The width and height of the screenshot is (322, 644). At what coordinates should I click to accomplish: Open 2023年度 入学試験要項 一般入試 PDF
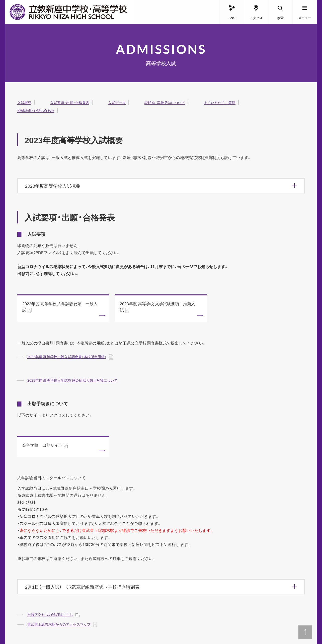[63, 308]
